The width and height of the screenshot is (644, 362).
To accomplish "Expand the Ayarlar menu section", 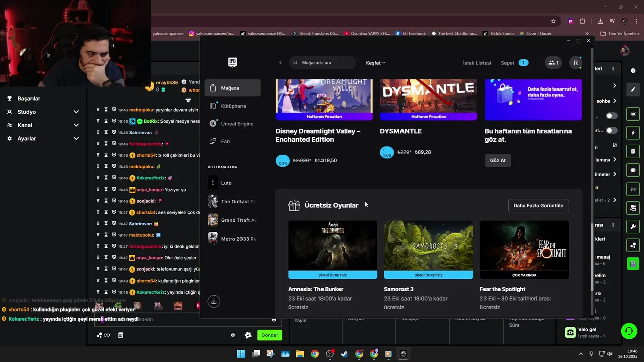I will tap(43, 138).
